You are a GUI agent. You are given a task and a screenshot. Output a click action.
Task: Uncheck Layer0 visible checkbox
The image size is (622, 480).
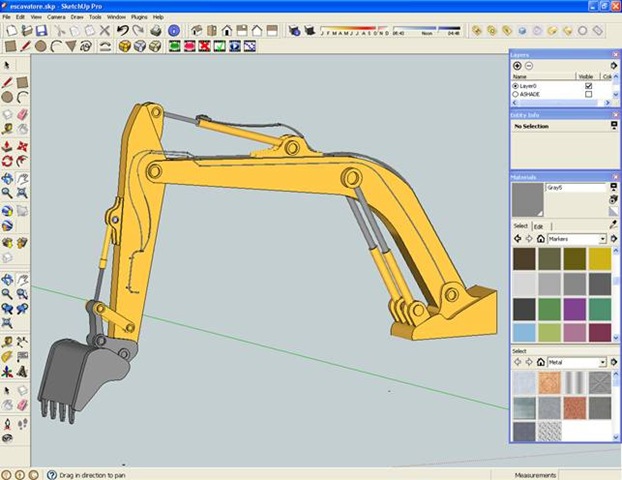pyautogui.click(x=588, y=86)
